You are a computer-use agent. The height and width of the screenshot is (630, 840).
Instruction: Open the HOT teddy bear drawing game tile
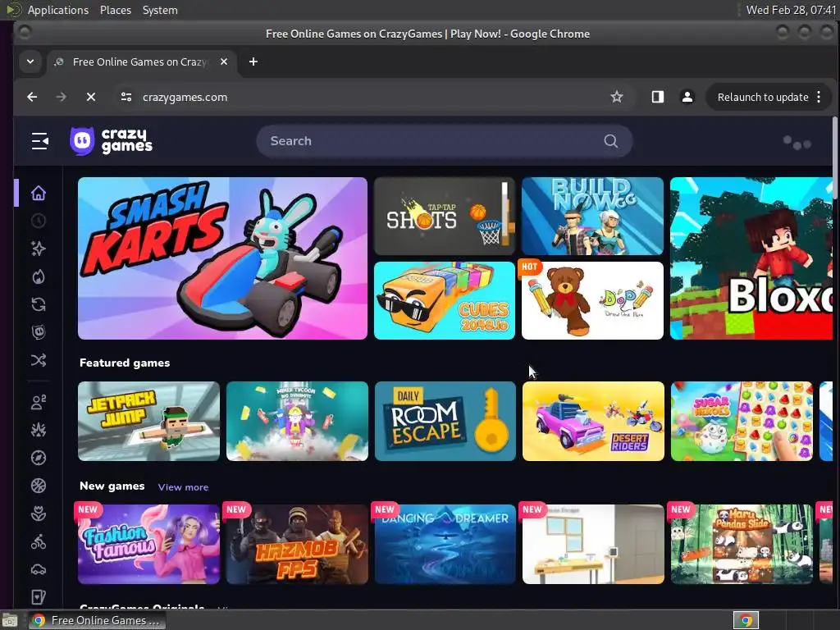592,300
